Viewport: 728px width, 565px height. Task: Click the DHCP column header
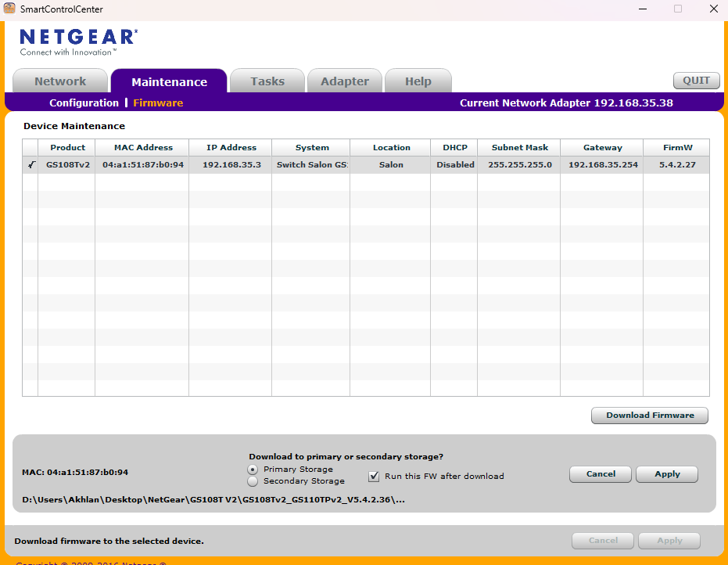454,147
